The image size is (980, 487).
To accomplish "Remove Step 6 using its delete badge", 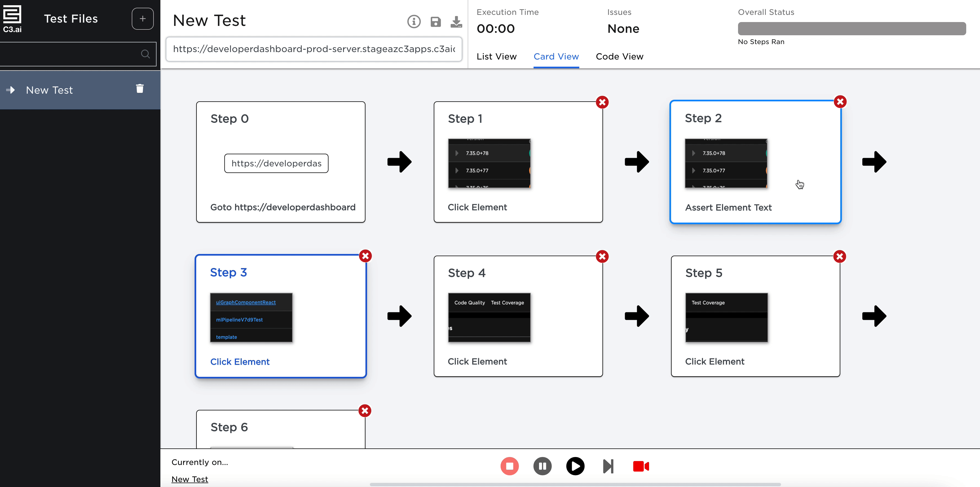I will point(365,411).
